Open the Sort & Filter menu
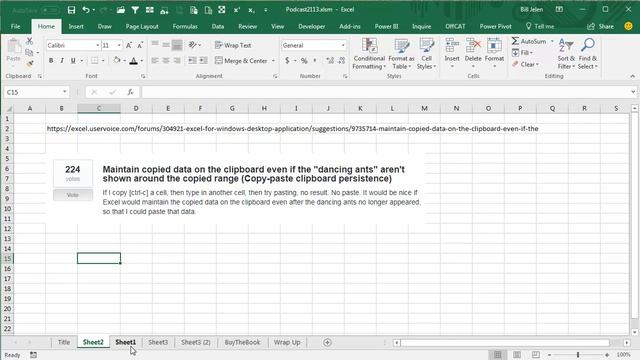 566,54
